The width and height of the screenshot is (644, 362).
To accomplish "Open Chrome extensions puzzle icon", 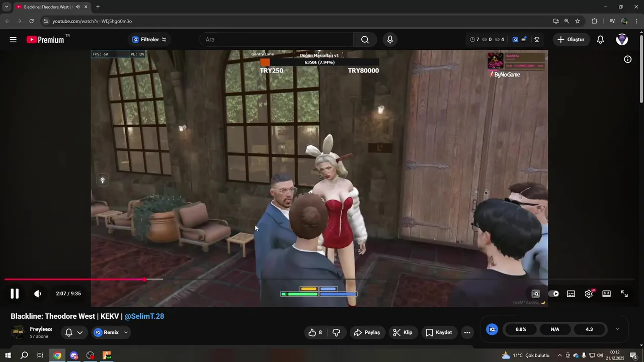I will pyautogui.click(x=595, y=21).
